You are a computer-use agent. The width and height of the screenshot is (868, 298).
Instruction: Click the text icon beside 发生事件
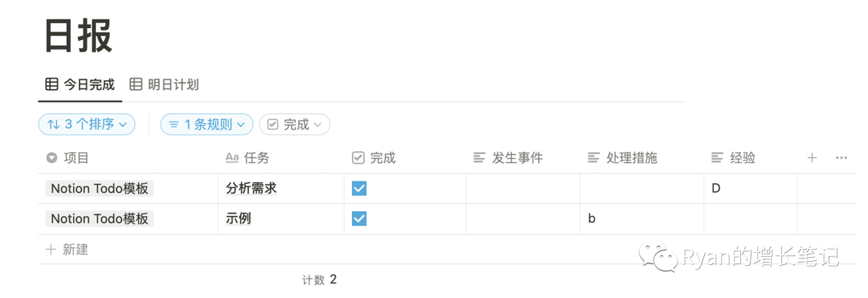[479, 158]
